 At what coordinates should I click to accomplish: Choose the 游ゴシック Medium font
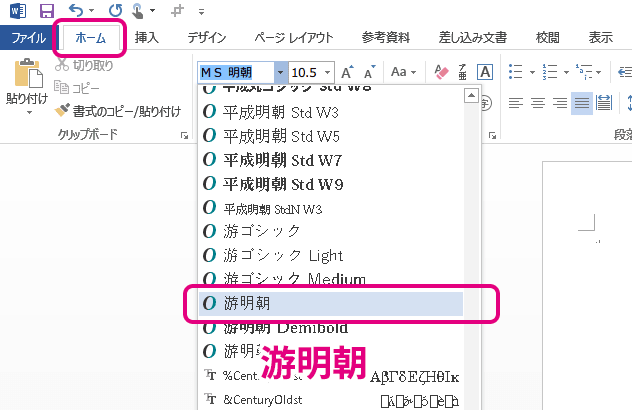[x=331, y=277]
